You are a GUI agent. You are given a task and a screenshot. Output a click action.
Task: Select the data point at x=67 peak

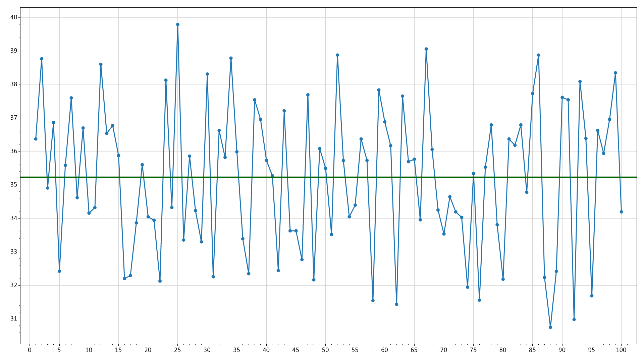click(x=426, y=49)
